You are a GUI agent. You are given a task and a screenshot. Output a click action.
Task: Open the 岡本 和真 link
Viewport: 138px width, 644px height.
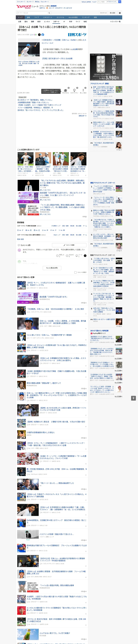(21, 239)
